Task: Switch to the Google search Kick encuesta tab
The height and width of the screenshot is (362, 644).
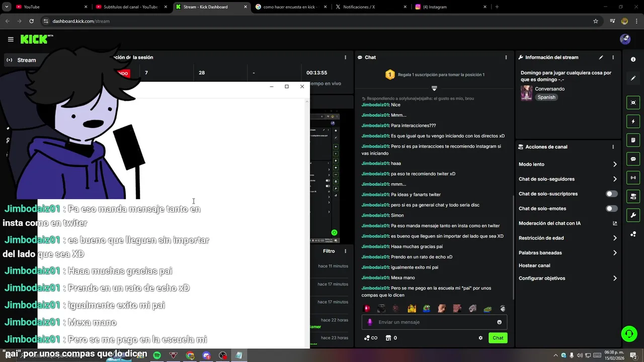Action: 291,7
